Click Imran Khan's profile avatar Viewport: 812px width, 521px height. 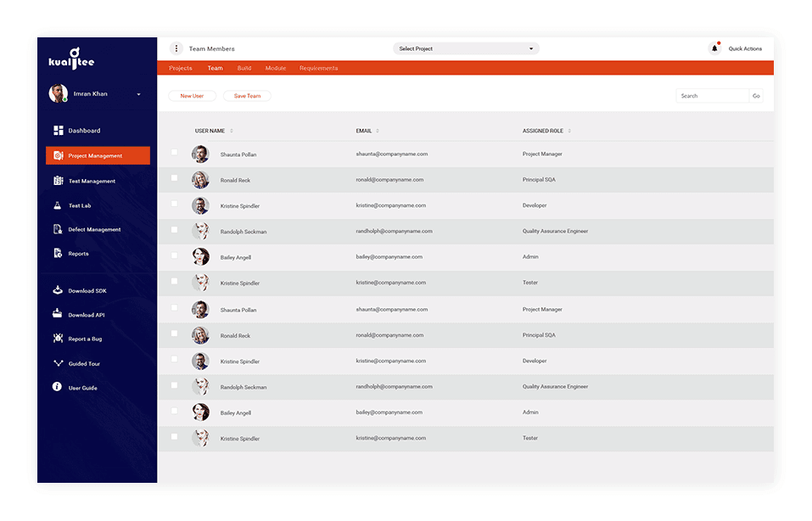[x=58, y=93]
